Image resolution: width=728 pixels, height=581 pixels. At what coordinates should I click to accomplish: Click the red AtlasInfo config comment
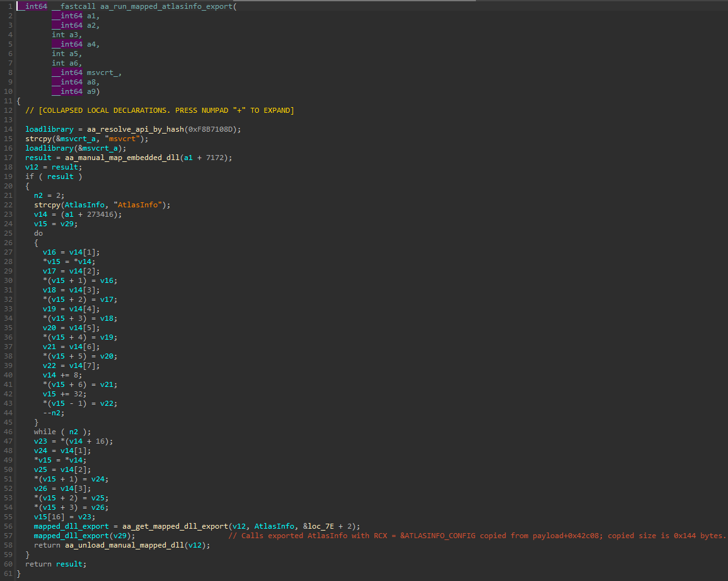click(477, 536)
